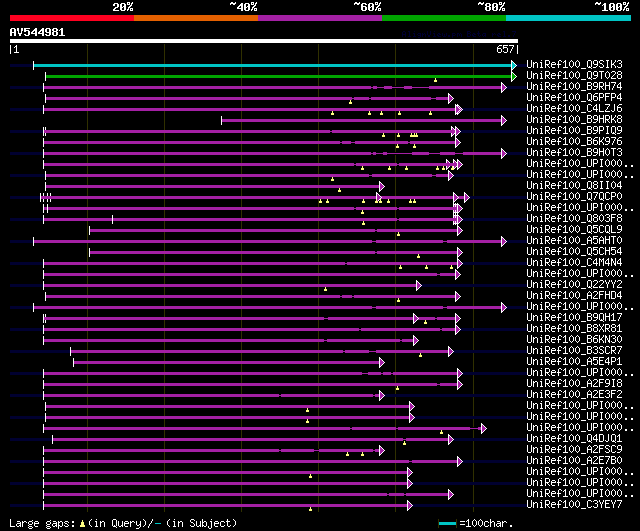The height and width of the screenshot is (531, 640).
Task: Click the purple alignment bar for B9HRK8
Action: coord(362,120)
